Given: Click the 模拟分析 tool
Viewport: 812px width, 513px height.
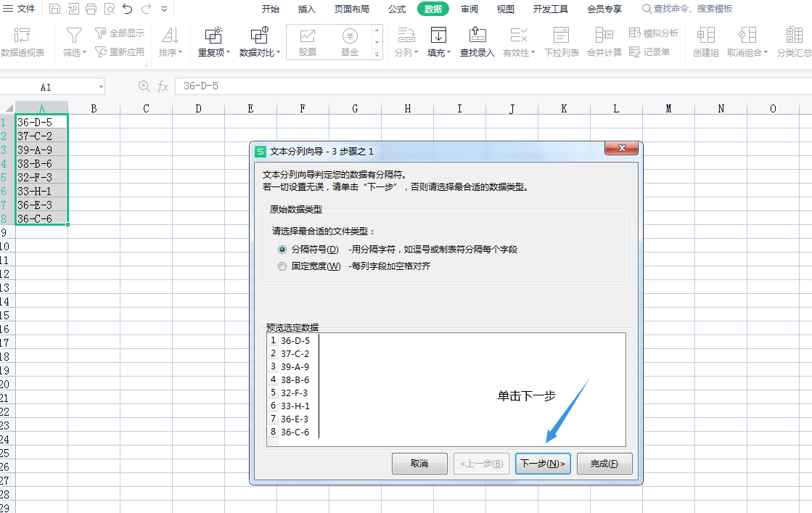Looking at the screenshot, I should [x=654, y=33].
